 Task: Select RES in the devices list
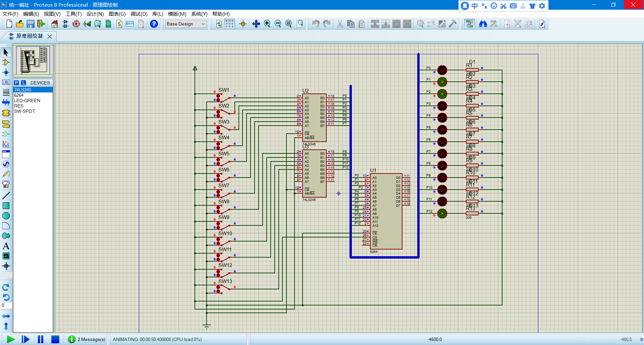click(33, 106)
